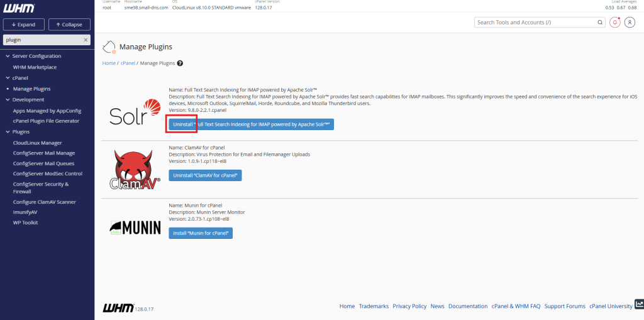Open the user account avatar icon
The width and height of the screenshot is (644, 320).
(x=630, y=22)
